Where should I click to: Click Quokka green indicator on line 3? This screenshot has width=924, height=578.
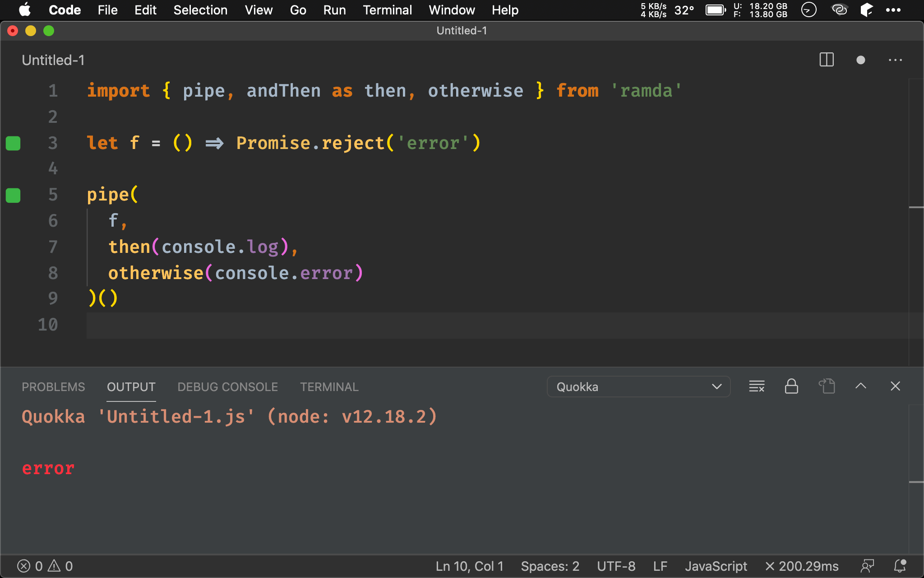pyautogui.click(x=13, y=143)
